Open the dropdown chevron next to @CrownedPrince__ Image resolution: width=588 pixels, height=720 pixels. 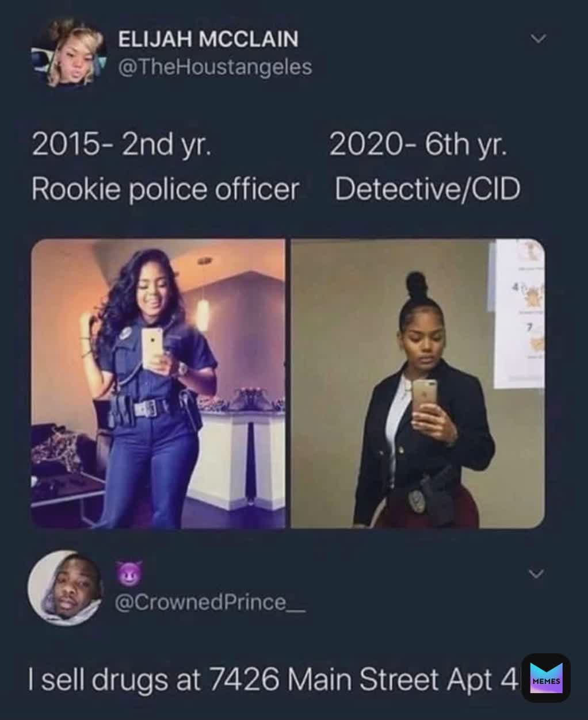536,575
